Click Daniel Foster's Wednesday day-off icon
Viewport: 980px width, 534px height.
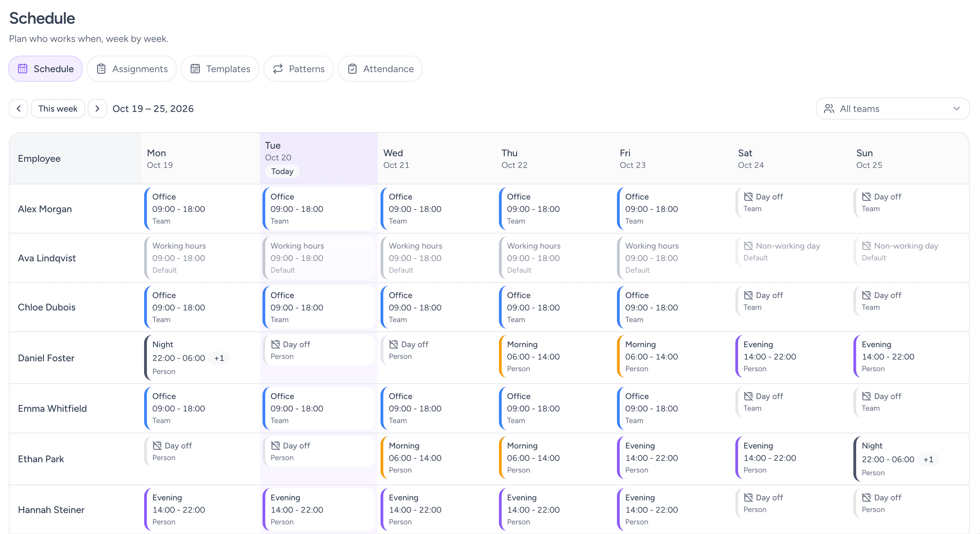[x=394, y=344]
